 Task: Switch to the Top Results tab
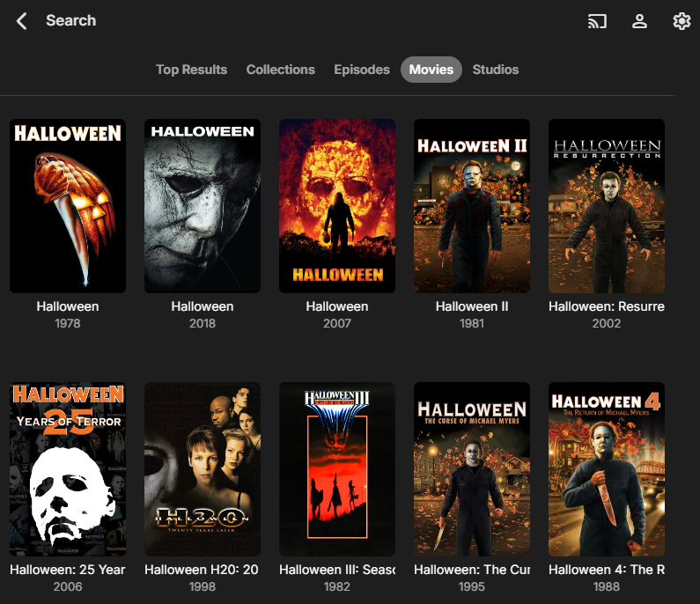pos(192,70)
